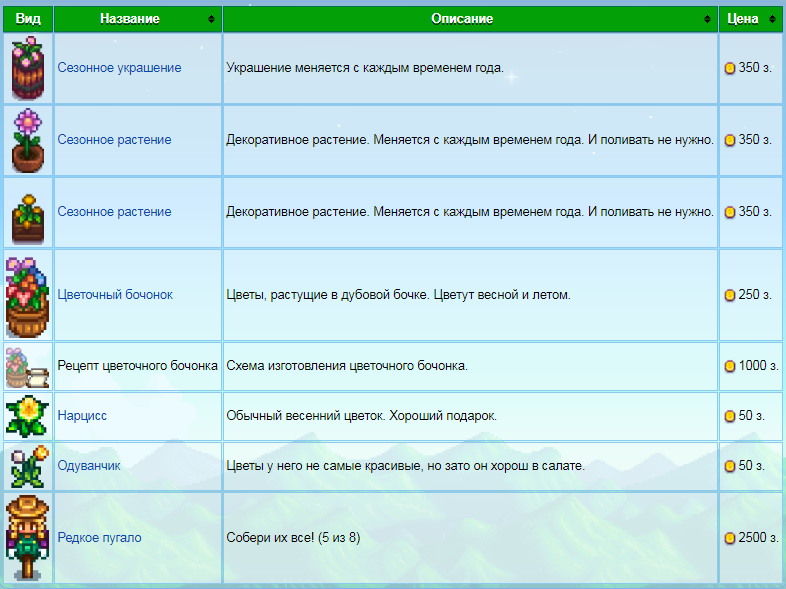Click gold coin in Одуванчик price cell
Screen dimensions: 786x589
click(x=730, y=466)
